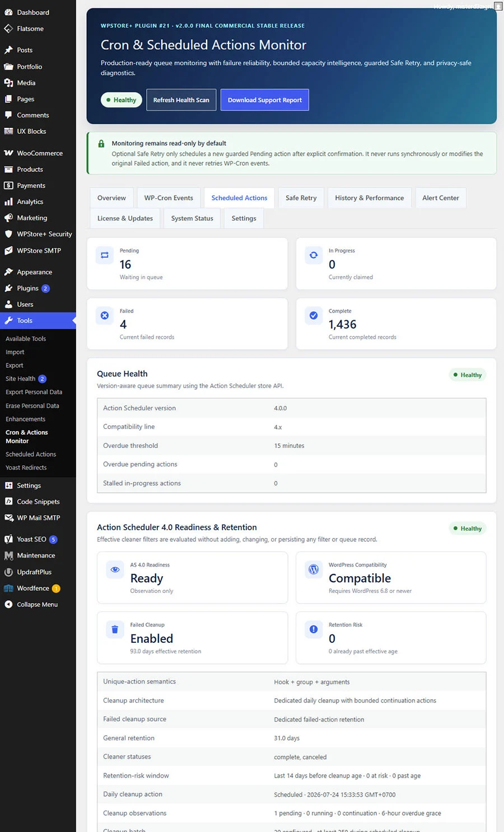Image resolution: width=504 pixels, height=832 pixels.
Task: Open the Import submenu link
Action: click(x=15, y=352)
